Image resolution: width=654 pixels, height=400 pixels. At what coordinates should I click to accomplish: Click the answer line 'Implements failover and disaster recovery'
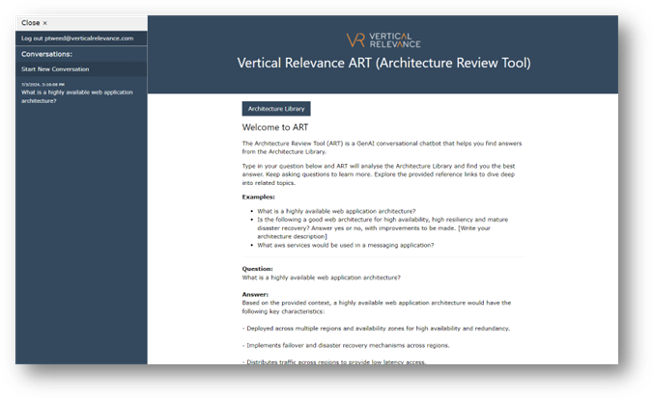346,345
